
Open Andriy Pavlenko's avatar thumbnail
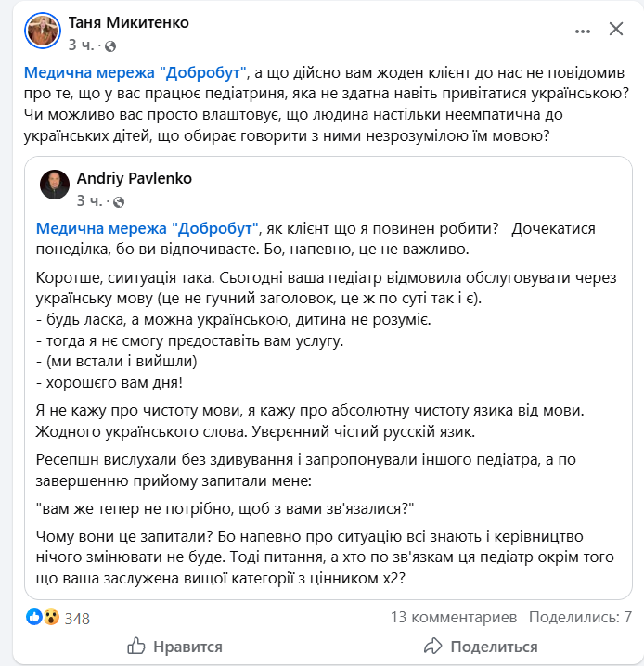pos(55,184)
